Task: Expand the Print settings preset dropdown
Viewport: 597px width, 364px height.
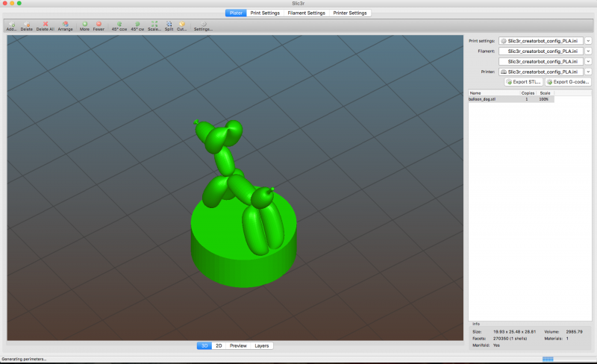Action: (x=588, y=40)
